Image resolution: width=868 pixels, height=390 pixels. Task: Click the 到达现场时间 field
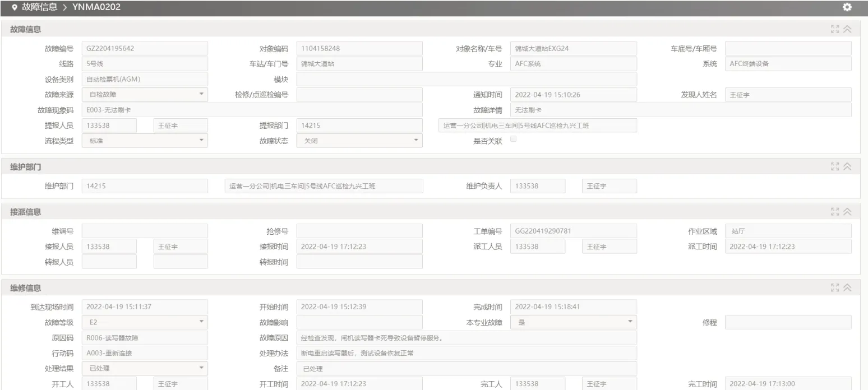(145, 307)
